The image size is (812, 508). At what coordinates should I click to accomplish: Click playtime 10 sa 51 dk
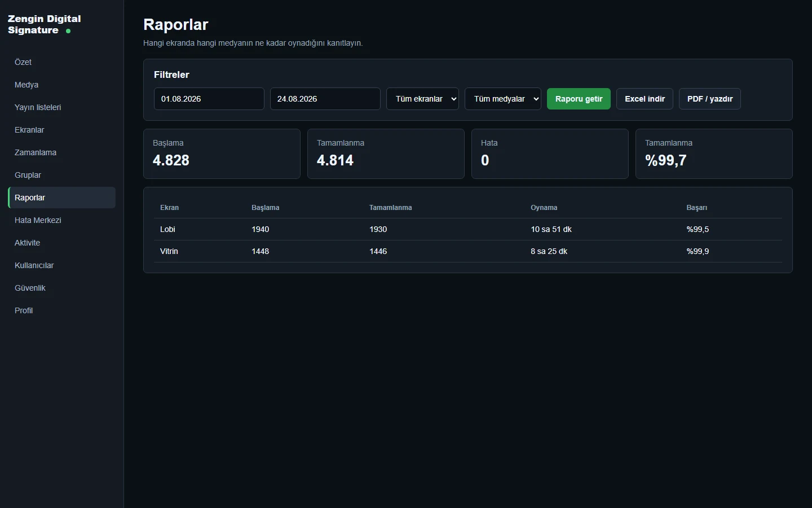(551, 229)
